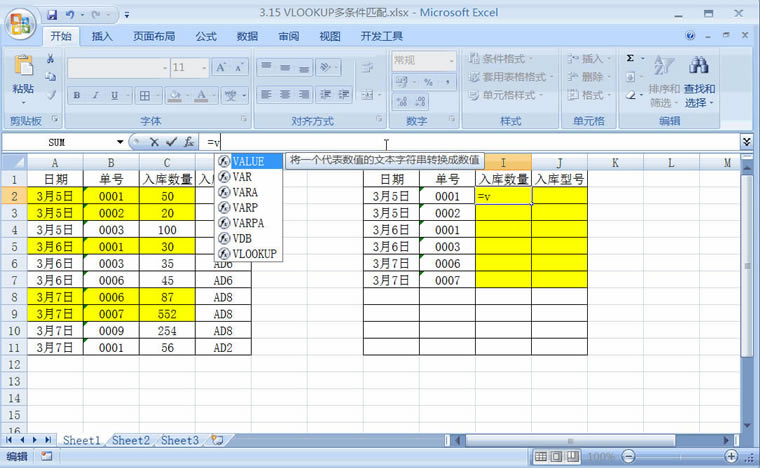Cancel formula entry with X button

154,142
